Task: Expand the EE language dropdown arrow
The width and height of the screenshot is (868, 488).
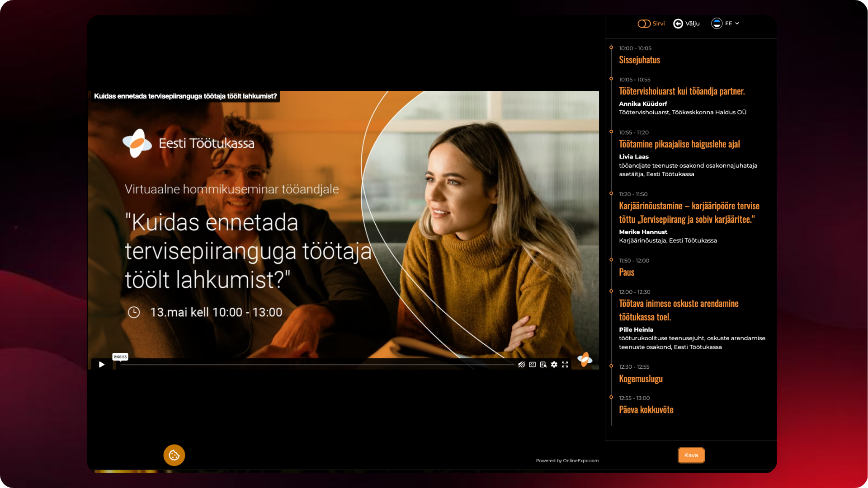Action: pyautogui.click(x=737, y=23)
